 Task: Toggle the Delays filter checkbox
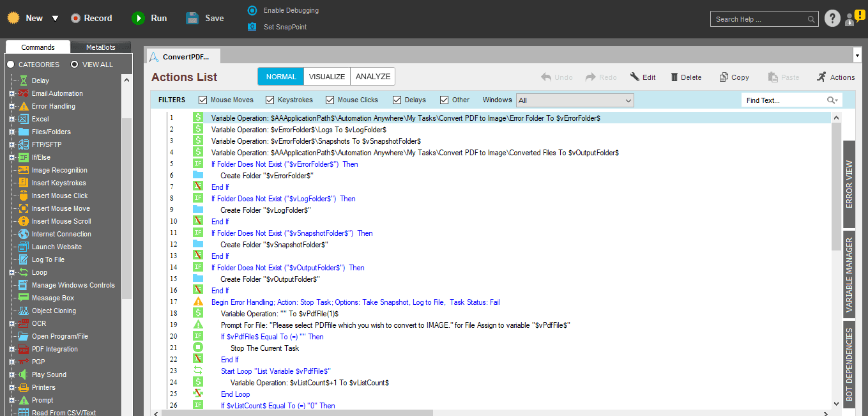(397, 100)
